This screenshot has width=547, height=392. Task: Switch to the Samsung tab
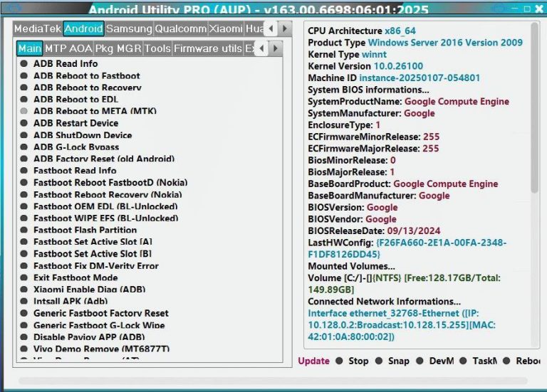point(129,29)
